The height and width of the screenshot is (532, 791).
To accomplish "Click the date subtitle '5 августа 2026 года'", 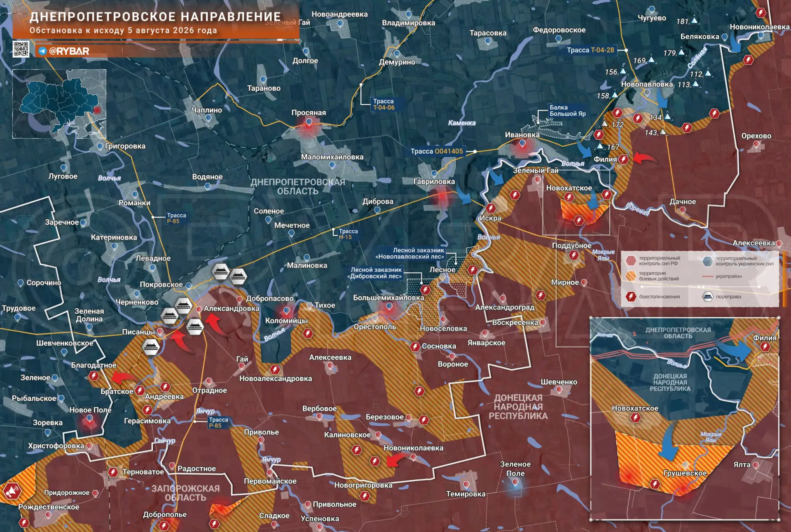I will [x=173, y=30].
